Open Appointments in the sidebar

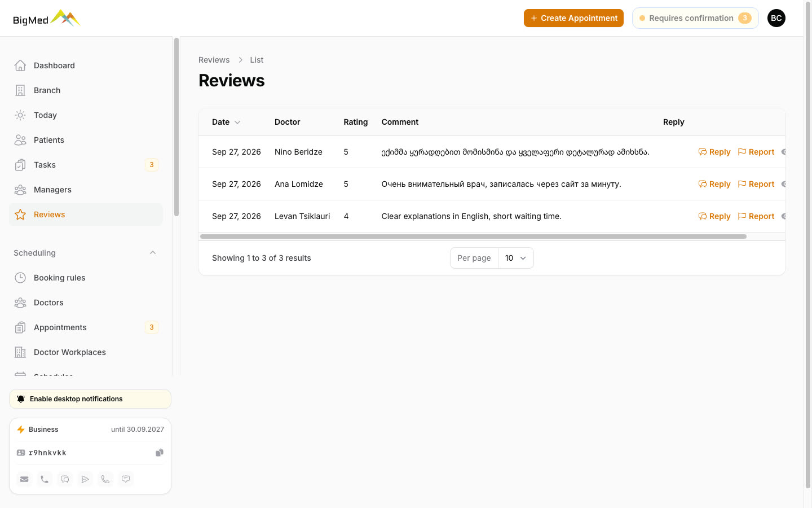coord(86,327)
